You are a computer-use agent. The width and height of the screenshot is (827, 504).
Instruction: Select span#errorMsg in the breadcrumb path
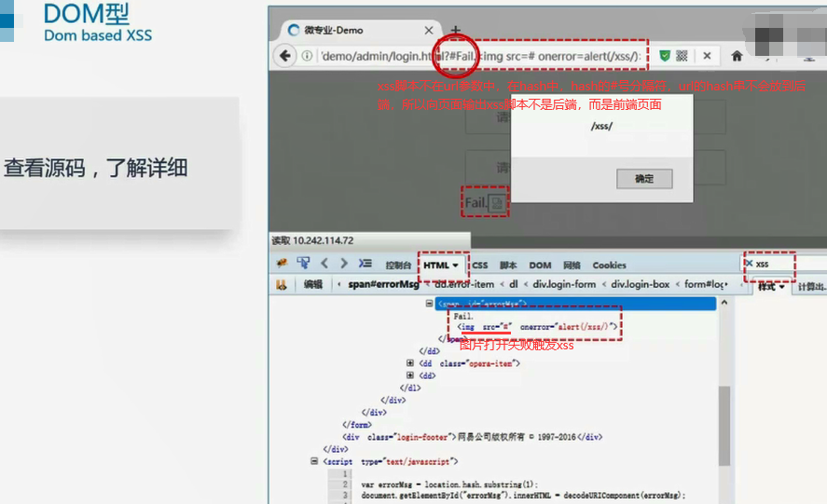coord(383,284)
